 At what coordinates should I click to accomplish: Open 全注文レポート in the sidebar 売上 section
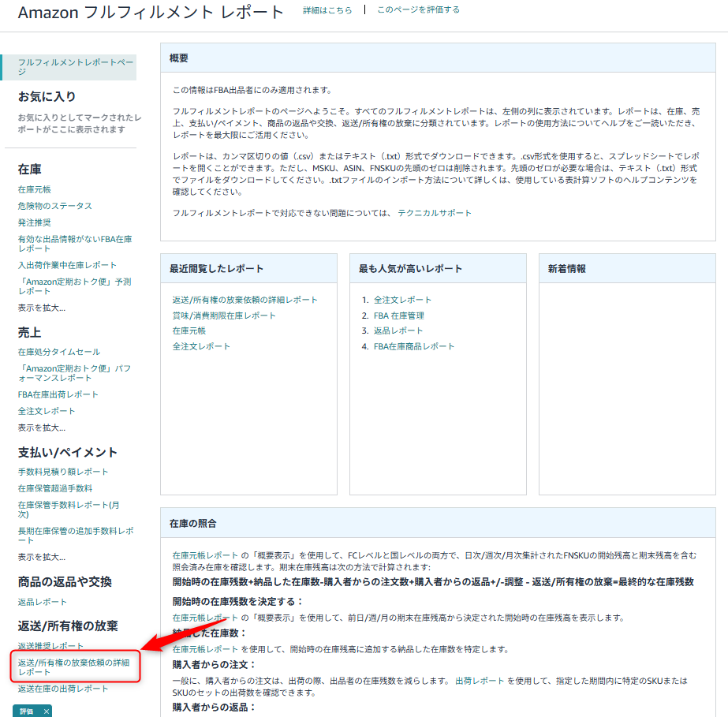click(x=47, y=411)
